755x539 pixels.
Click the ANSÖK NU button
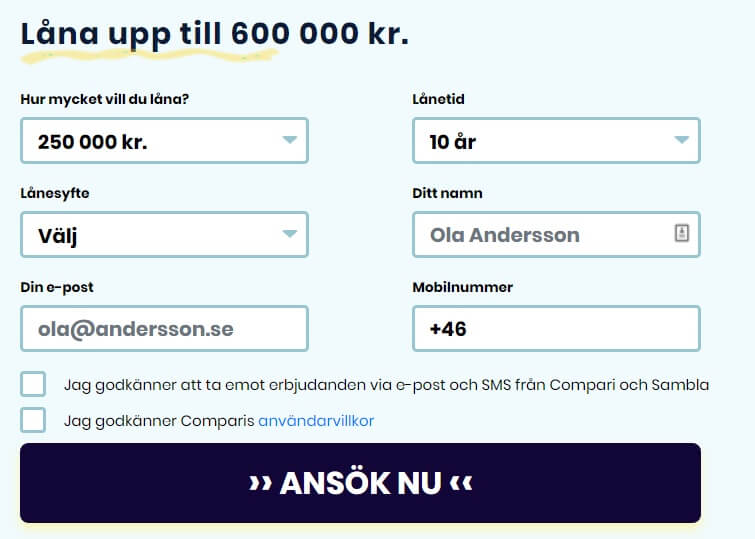click(x=360, y=483)
